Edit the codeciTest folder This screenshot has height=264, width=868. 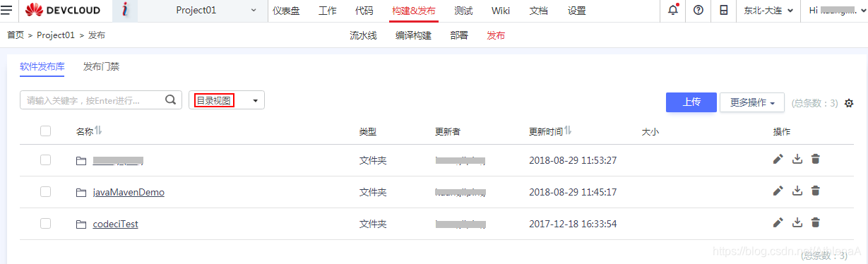click(778, 222)
